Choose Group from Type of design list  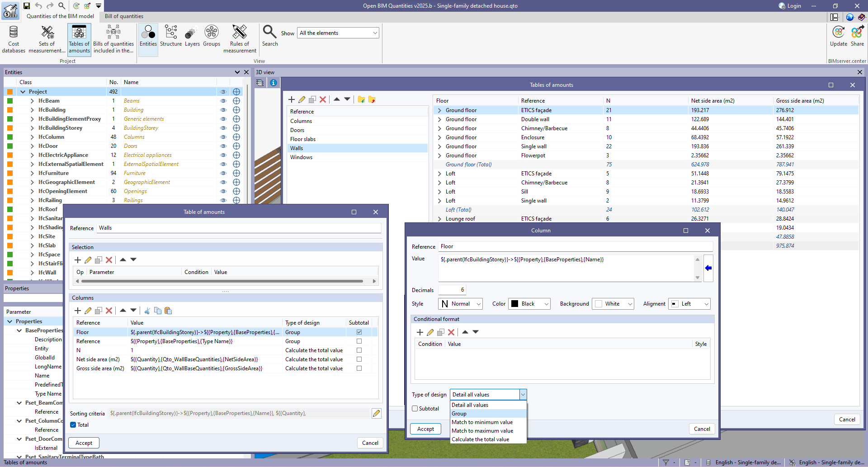tap(459, 414)
